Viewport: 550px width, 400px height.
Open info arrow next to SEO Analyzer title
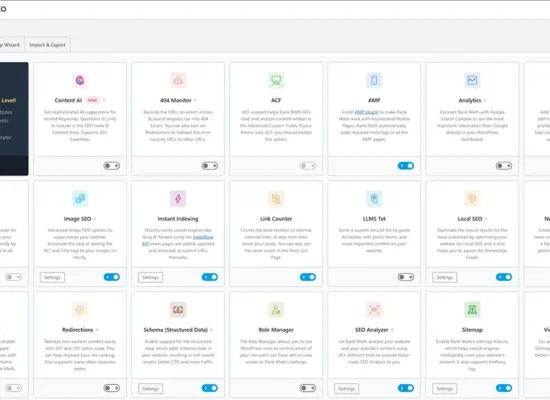[x=392, y=330]
